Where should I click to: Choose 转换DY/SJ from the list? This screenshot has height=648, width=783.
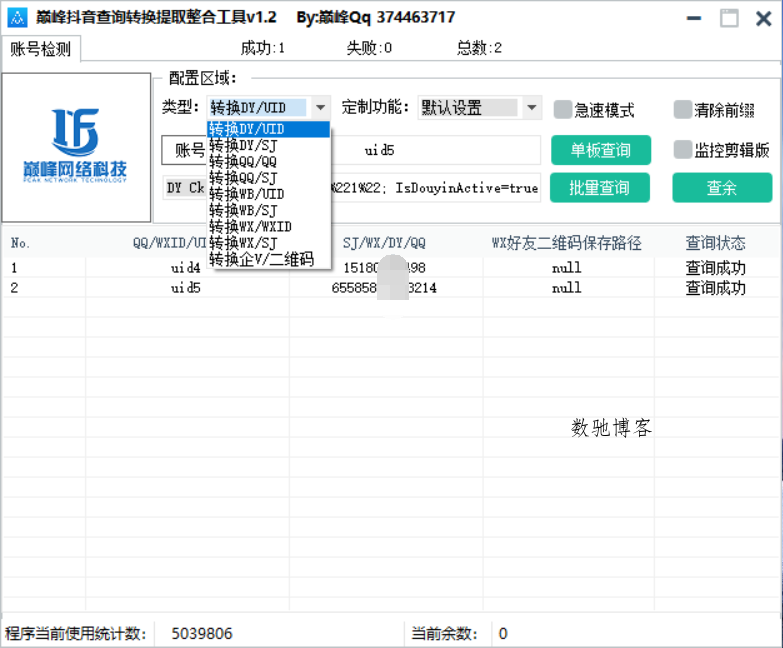269,145
